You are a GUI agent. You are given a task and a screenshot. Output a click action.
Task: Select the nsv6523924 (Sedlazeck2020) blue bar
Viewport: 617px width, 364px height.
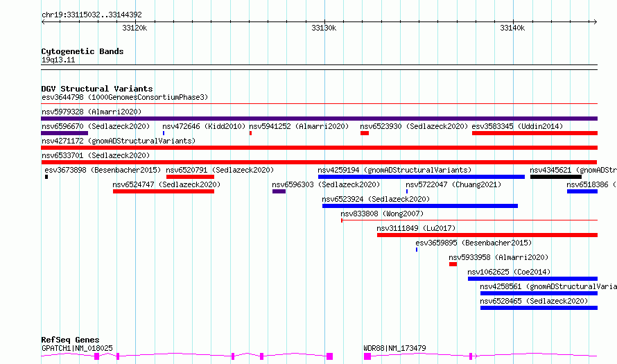point(420,206)
